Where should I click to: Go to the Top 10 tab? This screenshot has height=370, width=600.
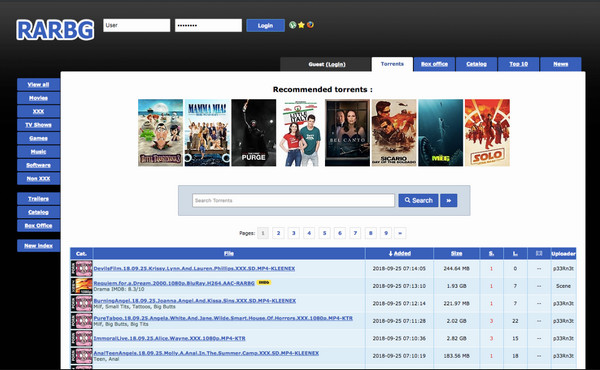(x=518, y=64)
